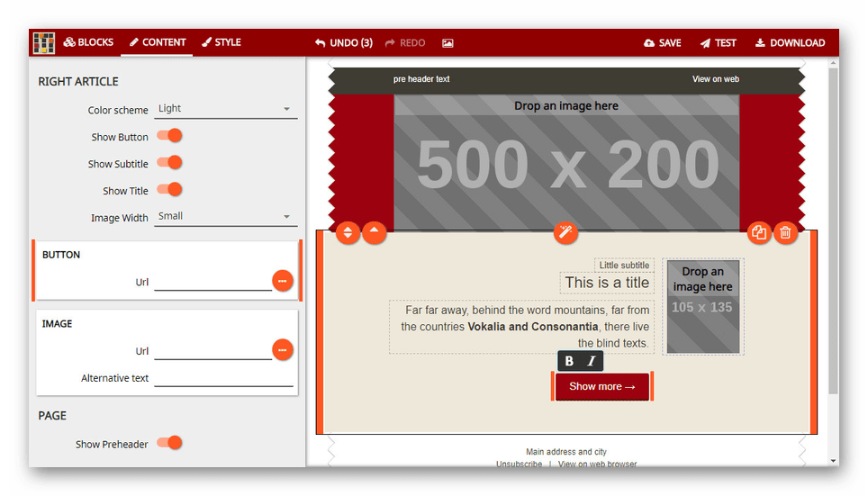The height and width of the screenshot is (496, 868).
Task: Delete the block with trash icon
Action: click(785, 232)
